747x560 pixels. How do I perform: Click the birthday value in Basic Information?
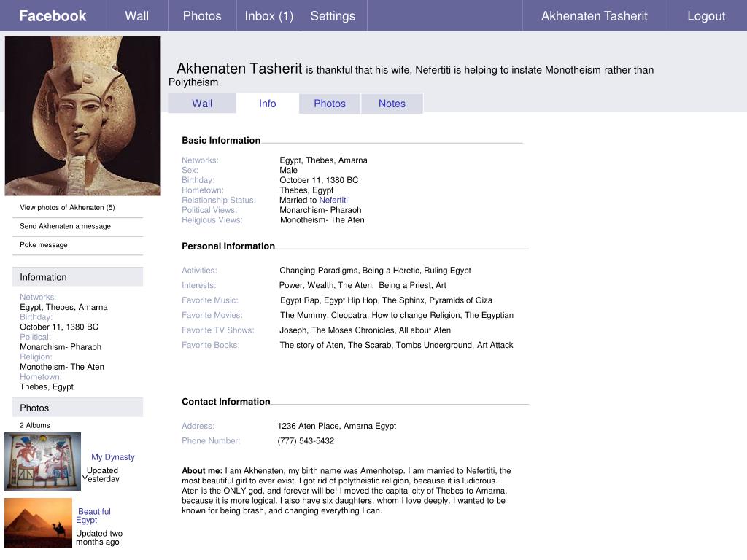click(319, 180)
